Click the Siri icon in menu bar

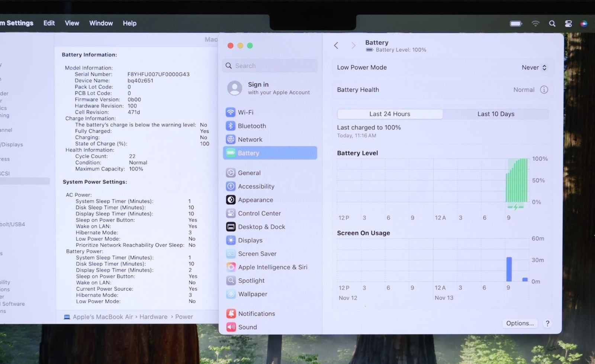[x=584, y=24]
